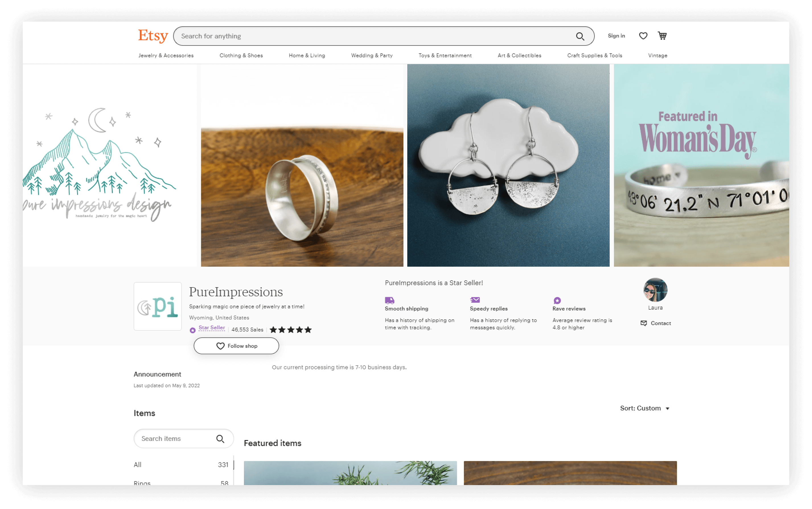Image resolution: width=812 pixels, height=509 pixels.
Task: Click the half-moon earrings banner photo
Action: point(508,165)
